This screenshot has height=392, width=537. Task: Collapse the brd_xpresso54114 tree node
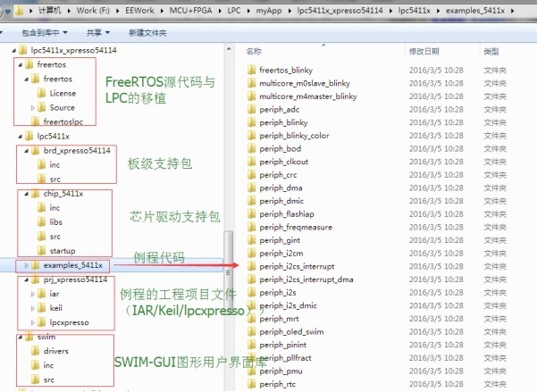pyautogui.click(x=27, y=151)
